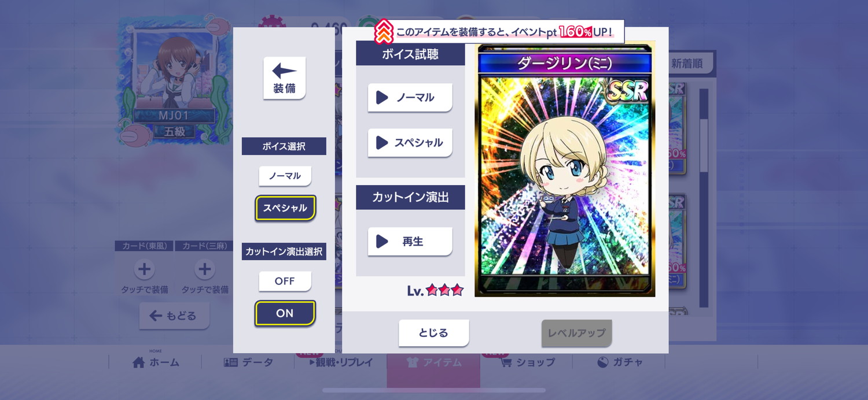Turn cut-in effect ON

285,313
